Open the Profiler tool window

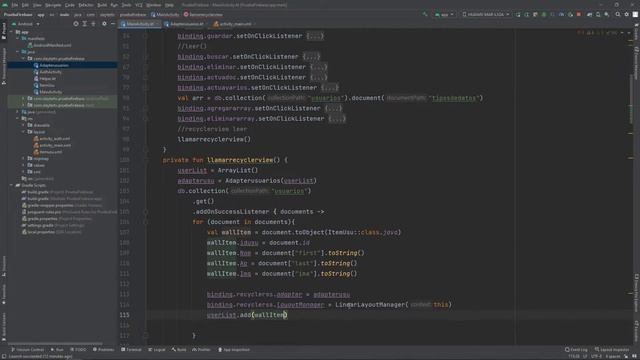pos(202,350)
